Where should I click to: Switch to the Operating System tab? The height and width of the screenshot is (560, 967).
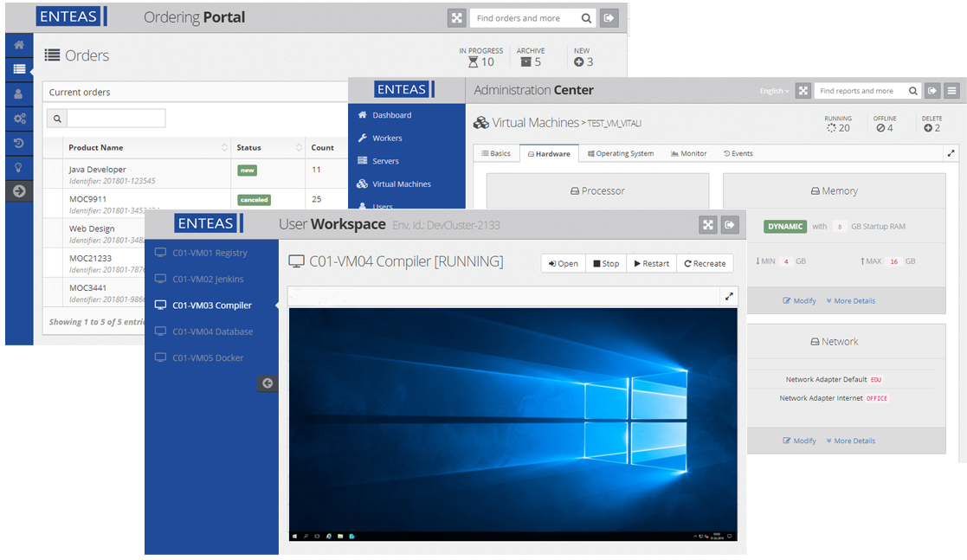tap(621, 154)
